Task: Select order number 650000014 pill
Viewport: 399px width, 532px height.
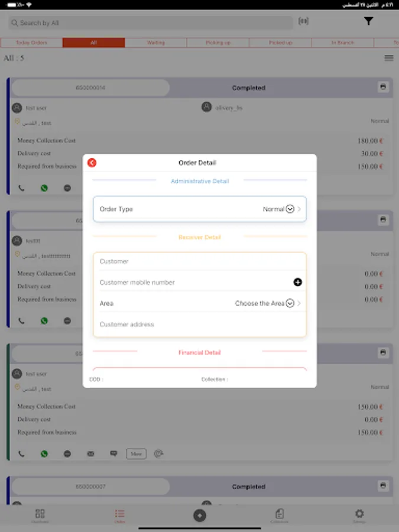Action: tap(90, 87)
